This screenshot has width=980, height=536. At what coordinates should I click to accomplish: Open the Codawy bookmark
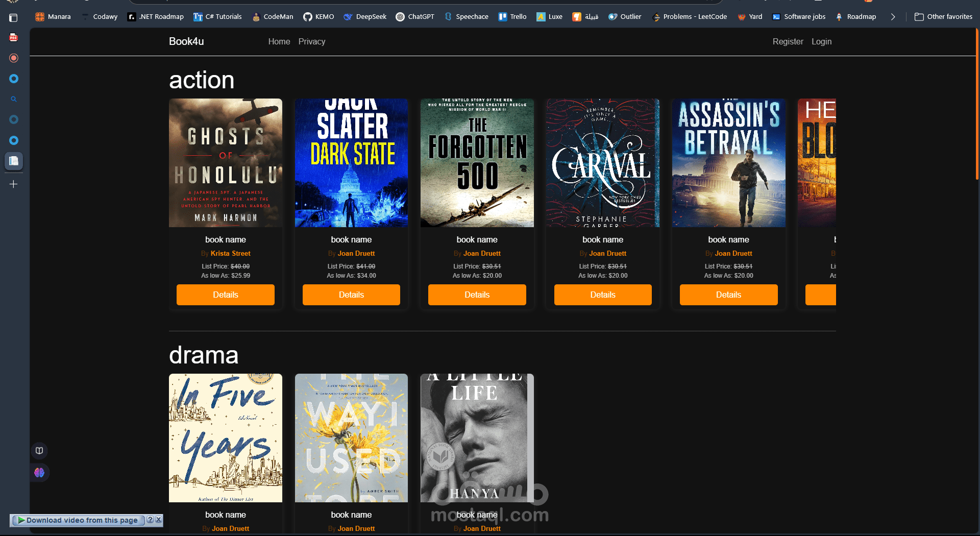[x=100, y=16]
